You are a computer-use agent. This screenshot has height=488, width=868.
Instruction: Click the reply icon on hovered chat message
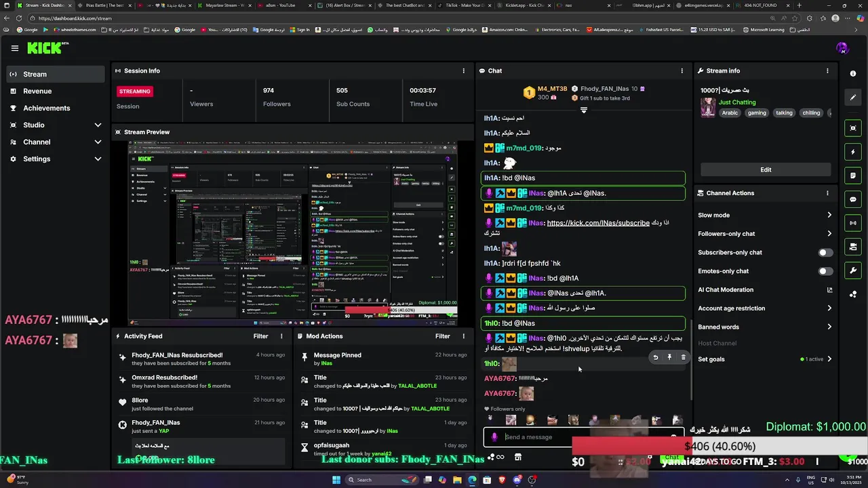pos(655,357)
